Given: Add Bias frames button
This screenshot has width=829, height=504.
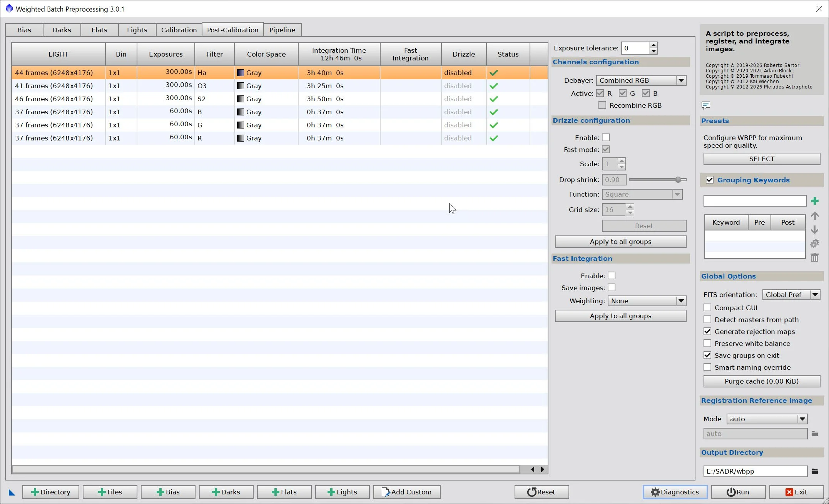Looking at the screenshot, I should (x=168, y=492).
